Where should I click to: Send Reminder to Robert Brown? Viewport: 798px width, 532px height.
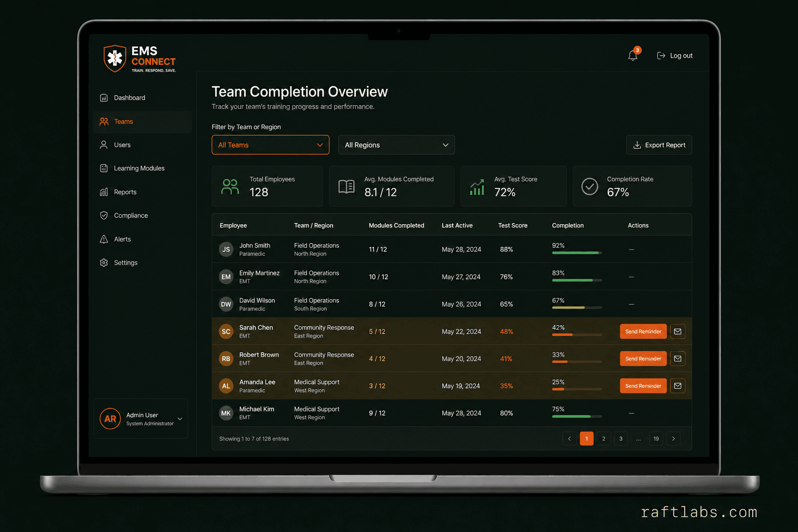click(x=643, y=358)
